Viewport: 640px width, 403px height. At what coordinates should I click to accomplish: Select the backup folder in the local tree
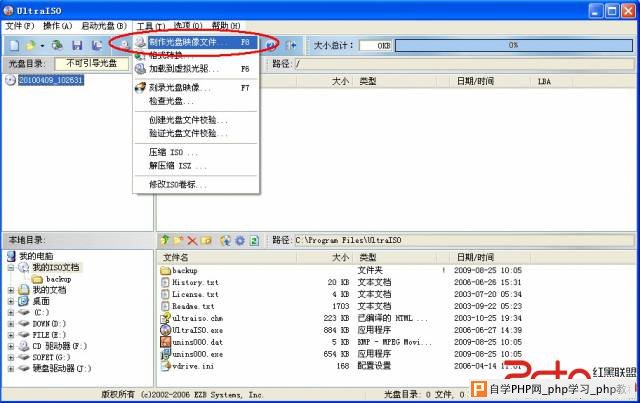tap(58, 279)
